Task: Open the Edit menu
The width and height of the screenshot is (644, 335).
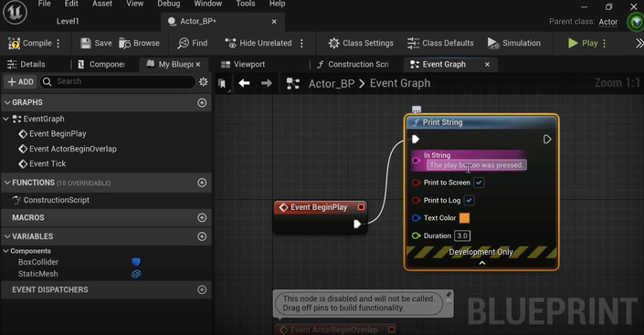Action: tap(71, 4)
